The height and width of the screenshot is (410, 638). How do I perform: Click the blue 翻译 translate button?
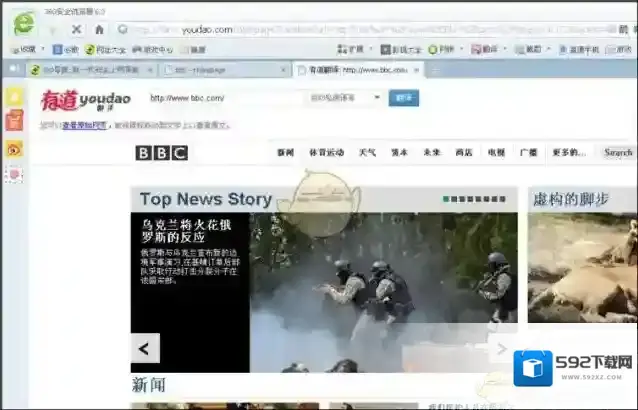coord(403,98)
